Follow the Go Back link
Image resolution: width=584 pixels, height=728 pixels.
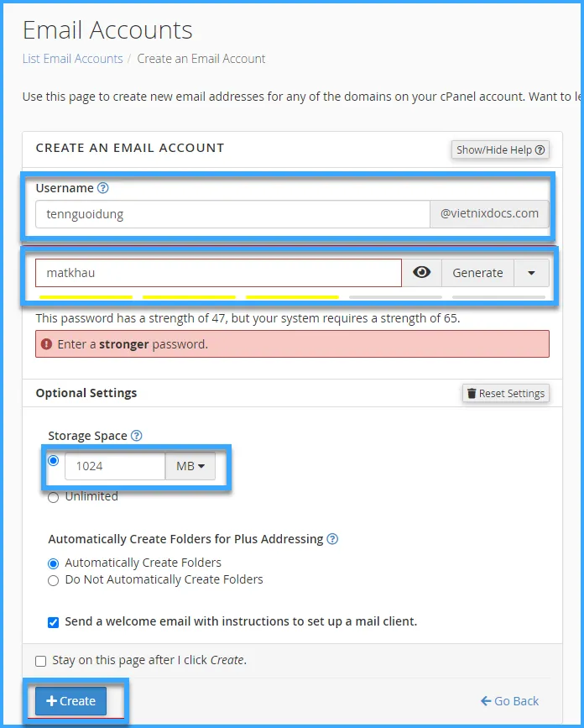coord(510,701)
